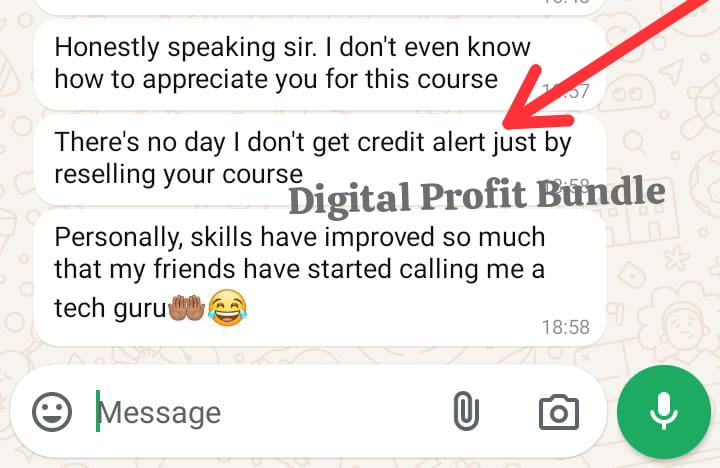Tap the green microphone voice button
720x468 pixels.
(664, 412)
